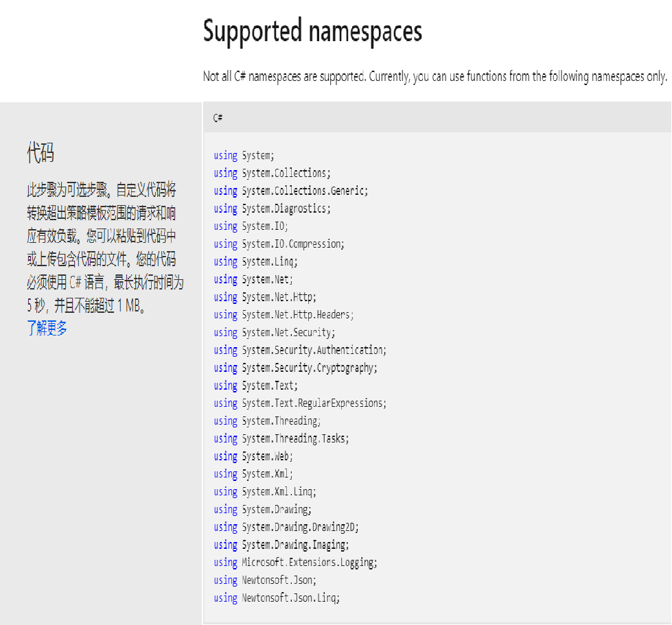Screen dimensions: 672x625
Task: Click the Supported namespaces heading
Action: click(312, 32)
